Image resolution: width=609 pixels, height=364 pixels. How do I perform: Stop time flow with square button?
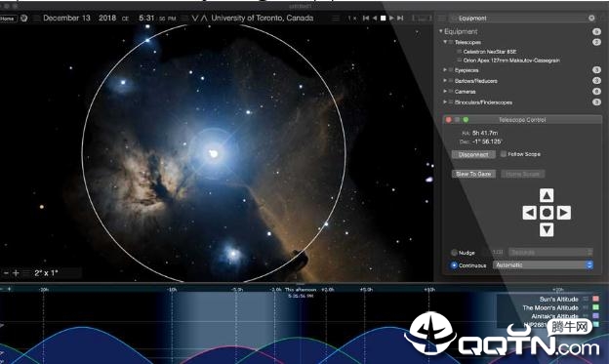tap(383, 18)
